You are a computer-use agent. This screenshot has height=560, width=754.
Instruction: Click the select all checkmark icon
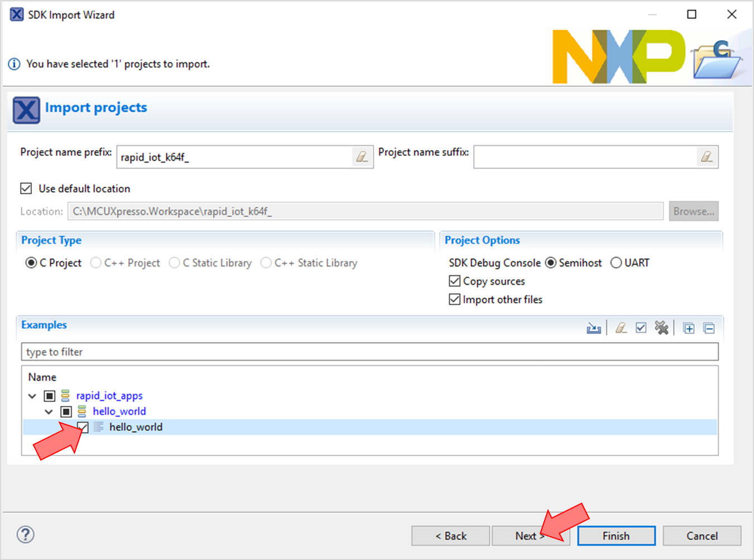point(641,328)
